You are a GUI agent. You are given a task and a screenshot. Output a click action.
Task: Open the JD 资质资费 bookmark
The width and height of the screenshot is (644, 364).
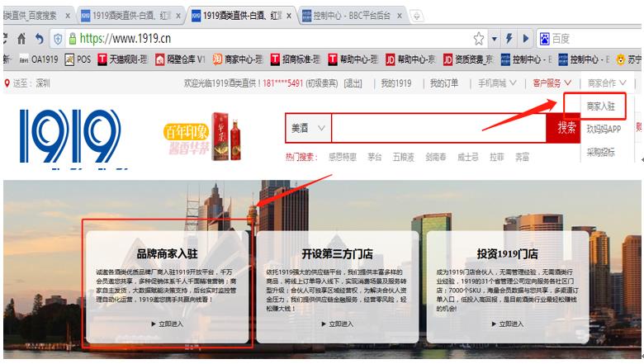click(x=468, y=60)
